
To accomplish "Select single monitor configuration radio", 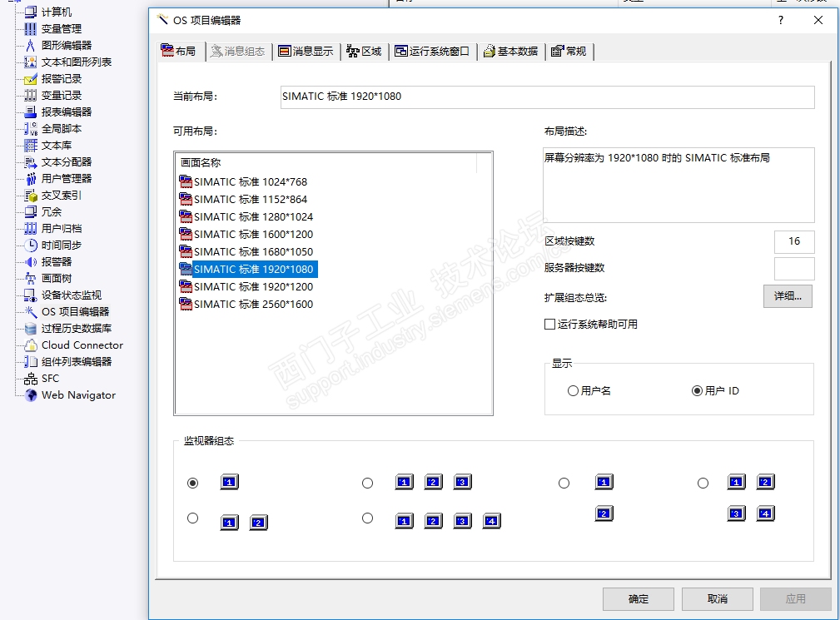I will pyautogui.click(x=193, y=483).
